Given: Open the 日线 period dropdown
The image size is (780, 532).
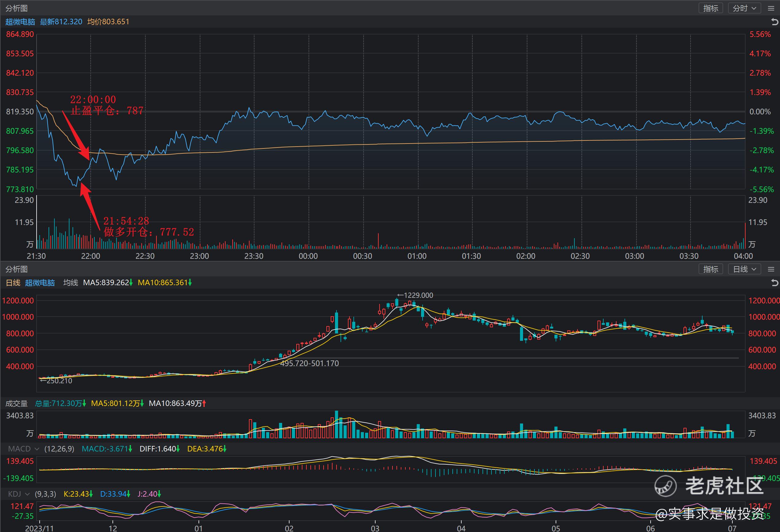Looking at the screenshot, I should 744,269.
